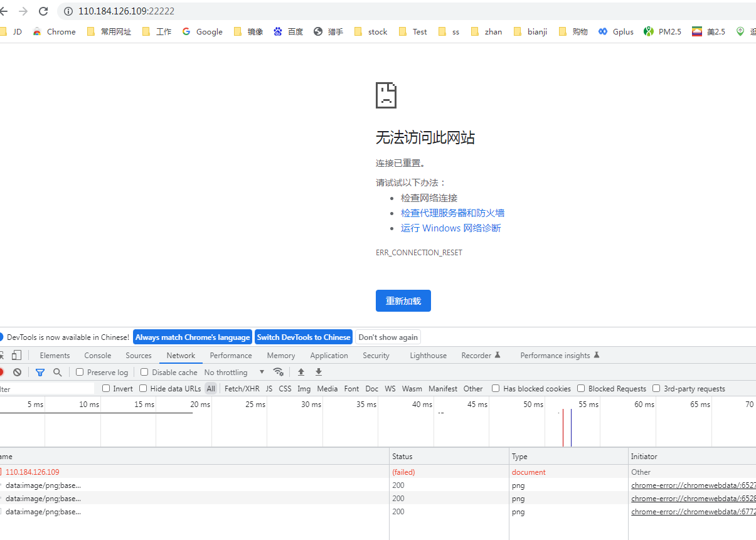Open the 猎手 bookmark

point(329,31)
